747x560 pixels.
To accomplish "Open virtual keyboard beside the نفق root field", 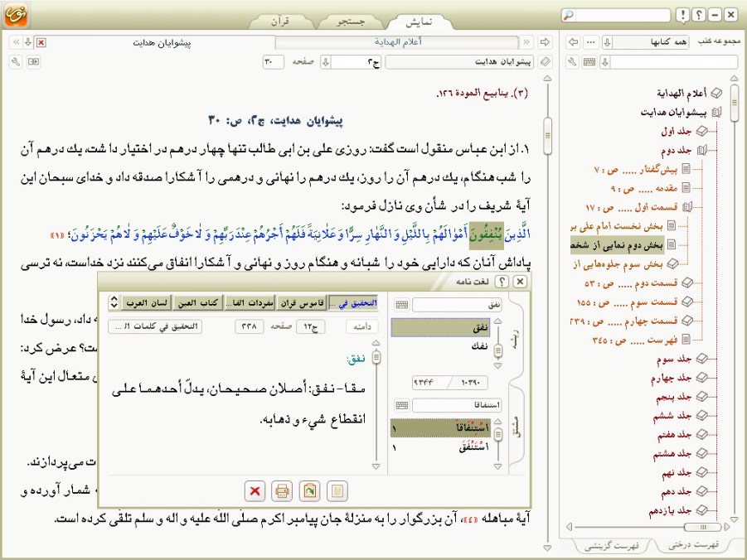I will coord(401,305).
